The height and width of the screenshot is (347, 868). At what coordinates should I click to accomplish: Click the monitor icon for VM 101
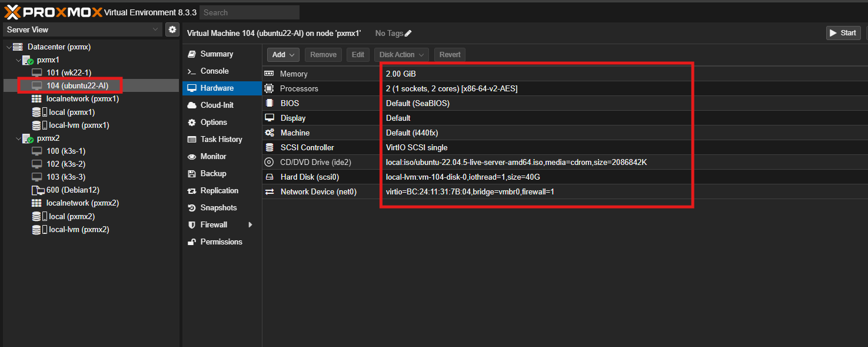coord(37,72)
